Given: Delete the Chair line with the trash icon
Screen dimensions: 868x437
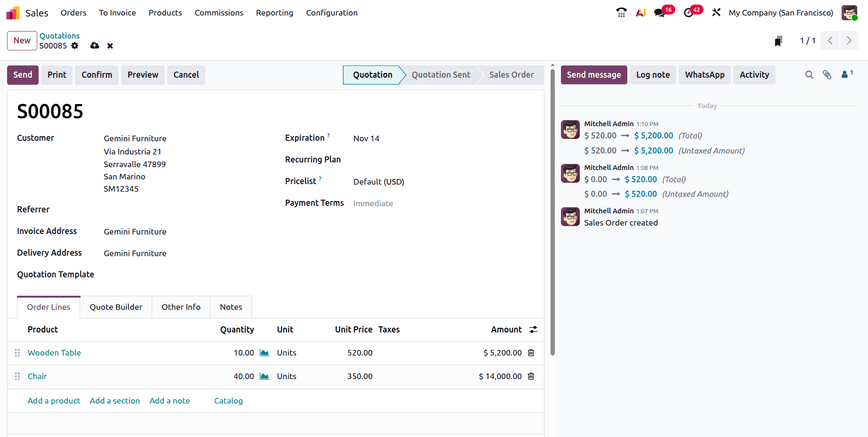Looking at the screenshot, I should [x=531, y=376].
